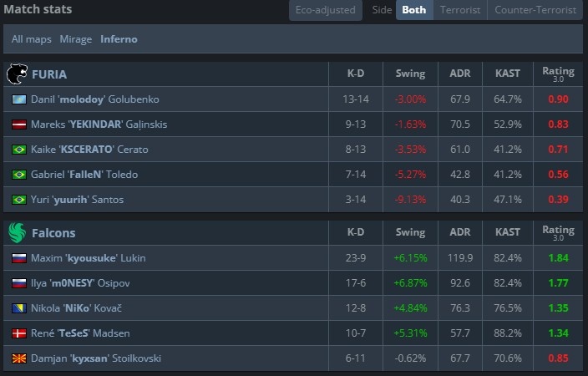Select the Both sides filter
Viewport: 588px width, 376px height.
pyautogui.click(x=413, y=10)
